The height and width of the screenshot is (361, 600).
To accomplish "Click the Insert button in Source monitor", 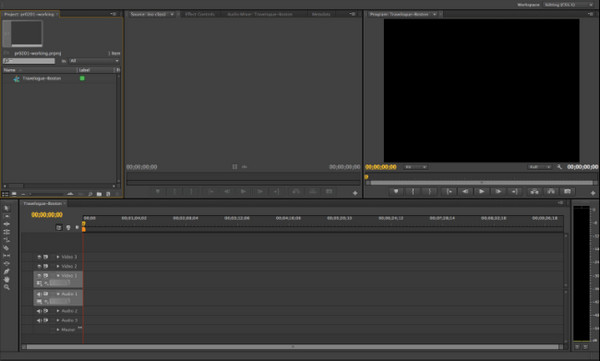I will click(296, 191).
